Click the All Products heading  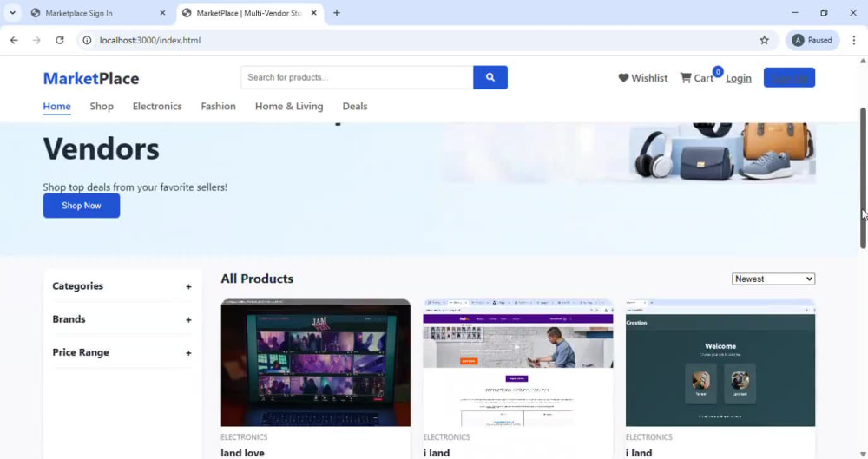click(257, 279)
